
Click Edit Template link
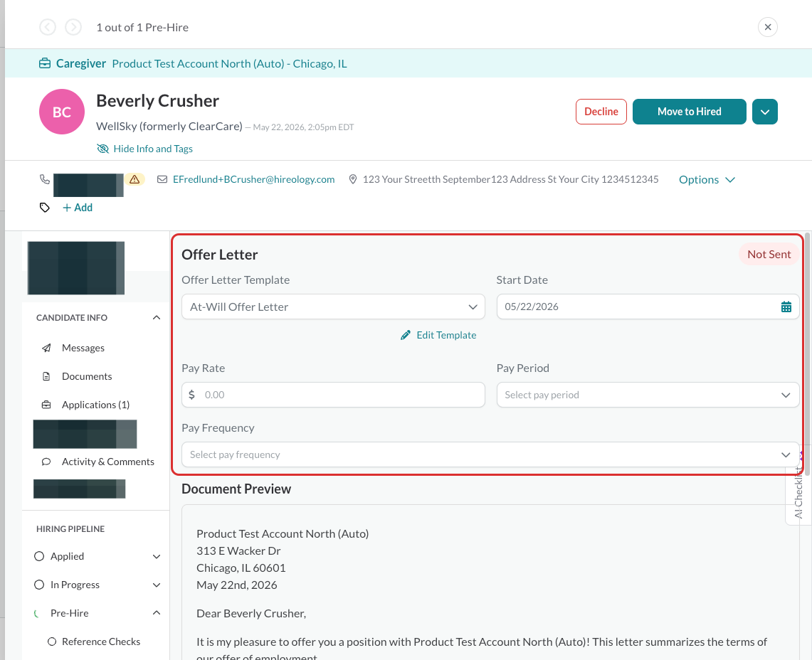point(446,336)
